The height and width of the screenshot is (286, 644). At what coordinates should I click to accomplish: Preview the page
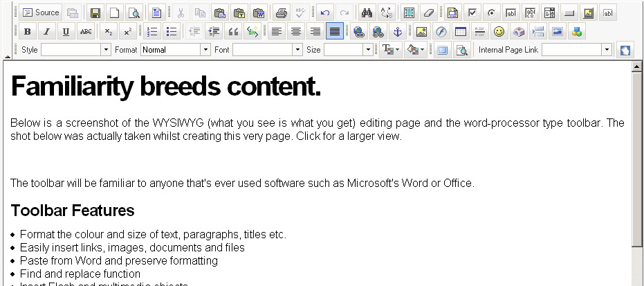pyautogui.click(x=134, y=12)
